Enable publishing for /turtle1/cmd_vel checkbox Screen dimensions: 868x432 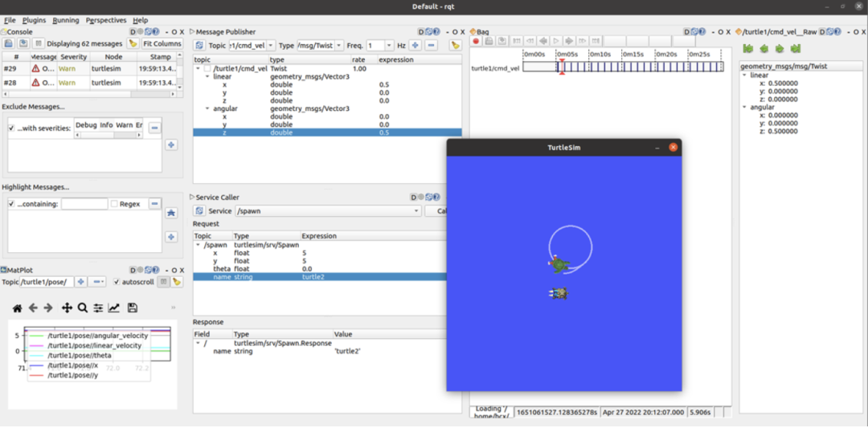[207, 69]
